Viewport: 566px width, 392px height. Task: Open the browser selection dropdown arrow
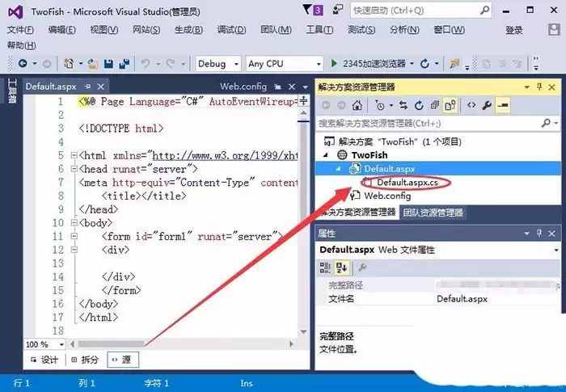(412, 64)
